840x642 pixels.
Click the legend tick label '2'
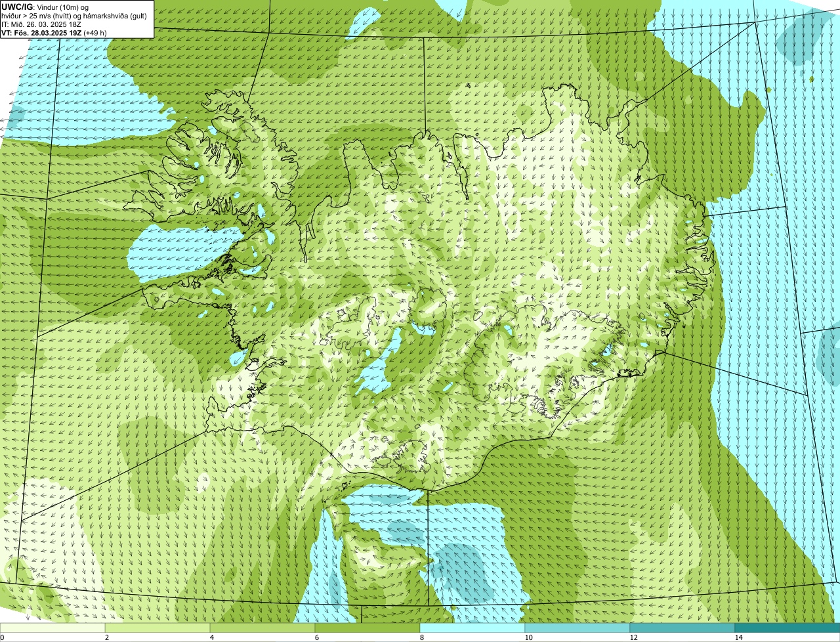tap(106, 637)
